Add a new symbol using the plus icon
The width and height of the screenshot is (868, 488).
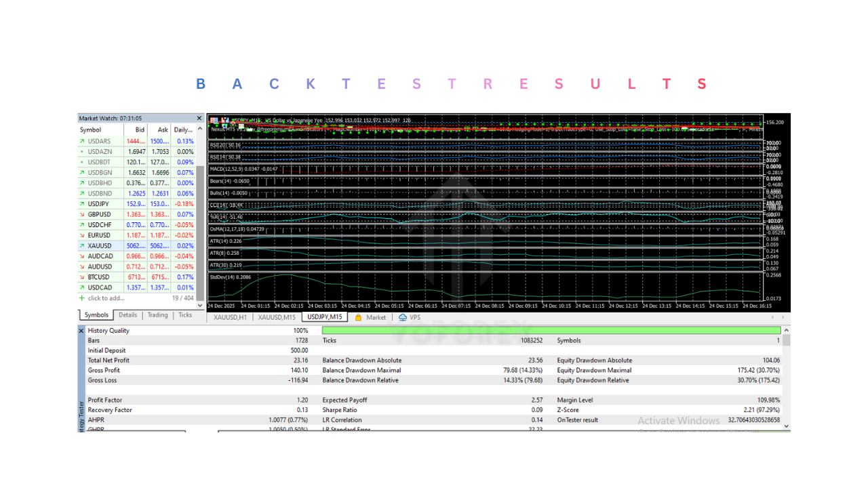(81, 298)
